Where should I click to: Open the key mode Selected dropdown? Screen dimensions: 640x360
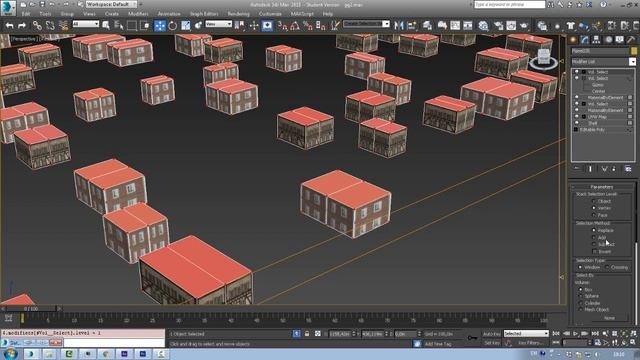click(x=526, y=333)
